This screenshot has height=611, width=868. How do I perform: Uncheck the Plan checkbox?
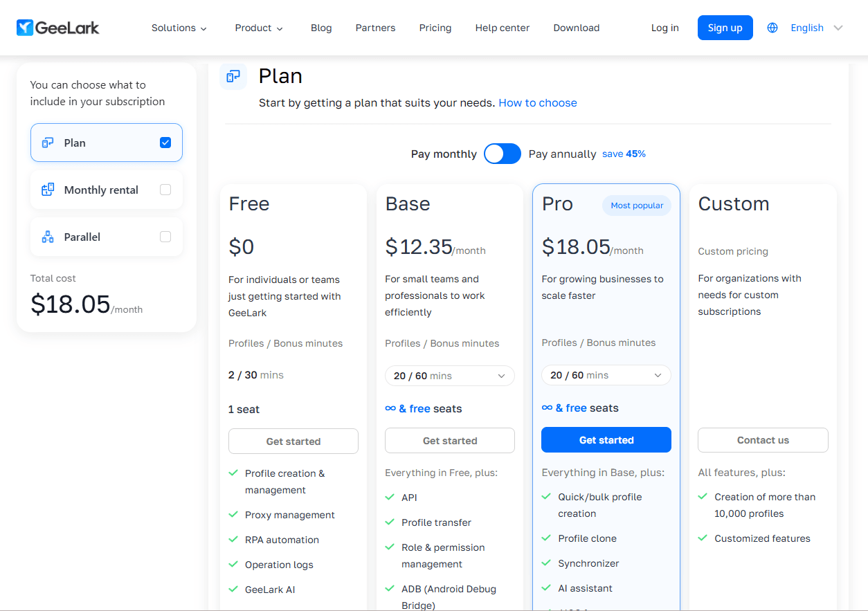coord(165,143)
